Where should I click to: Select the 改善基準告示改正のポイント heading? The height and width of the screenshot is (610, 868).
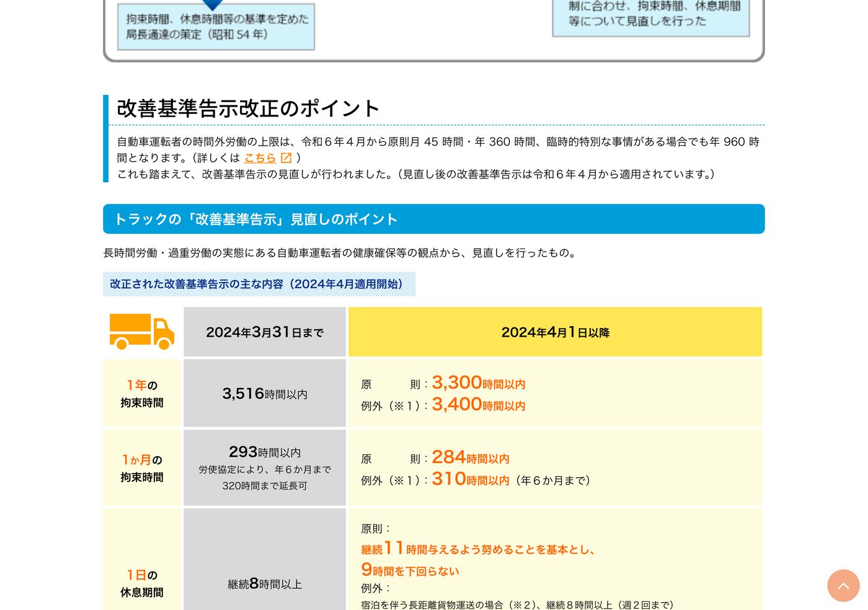pos(248,108)
